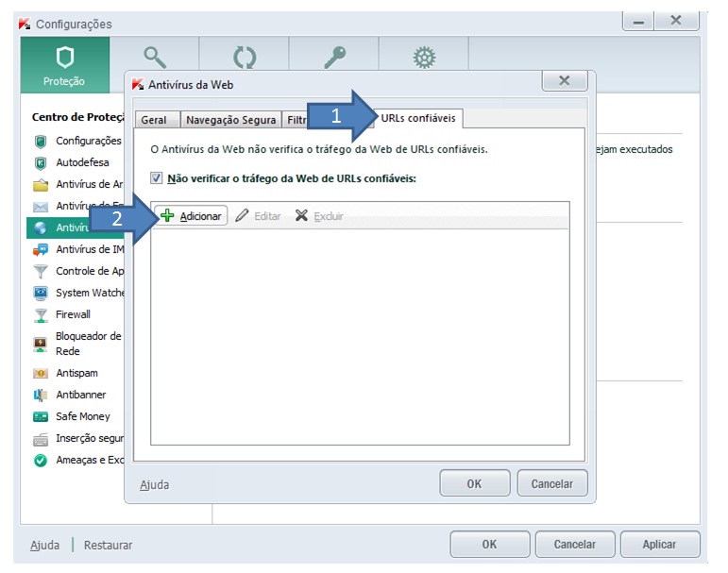Click the Autodefesa shield icon
Screen dimensions: 728x573
41,163
